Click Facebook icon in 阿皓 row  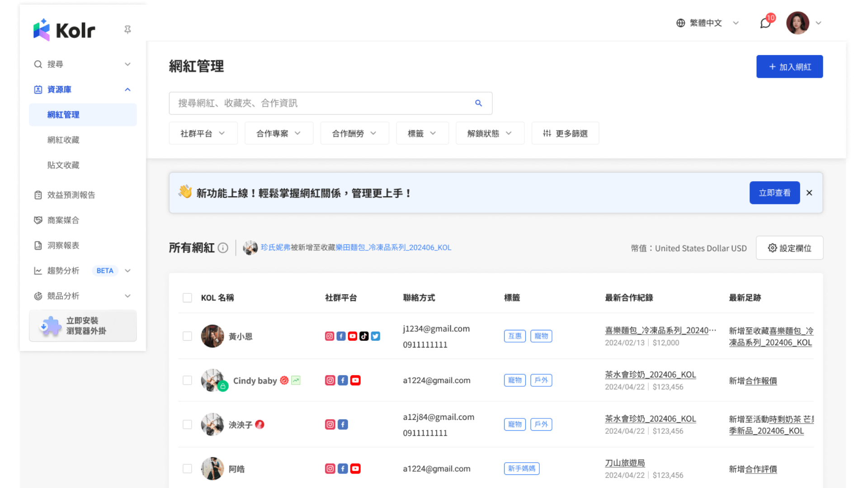pyautogui.click(x=343, y=469)
